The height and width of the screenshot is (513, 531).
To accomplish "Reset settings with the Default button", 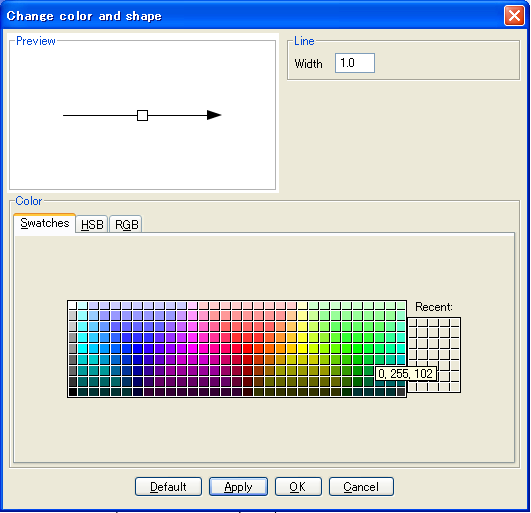I will click(x=168, y=487).
